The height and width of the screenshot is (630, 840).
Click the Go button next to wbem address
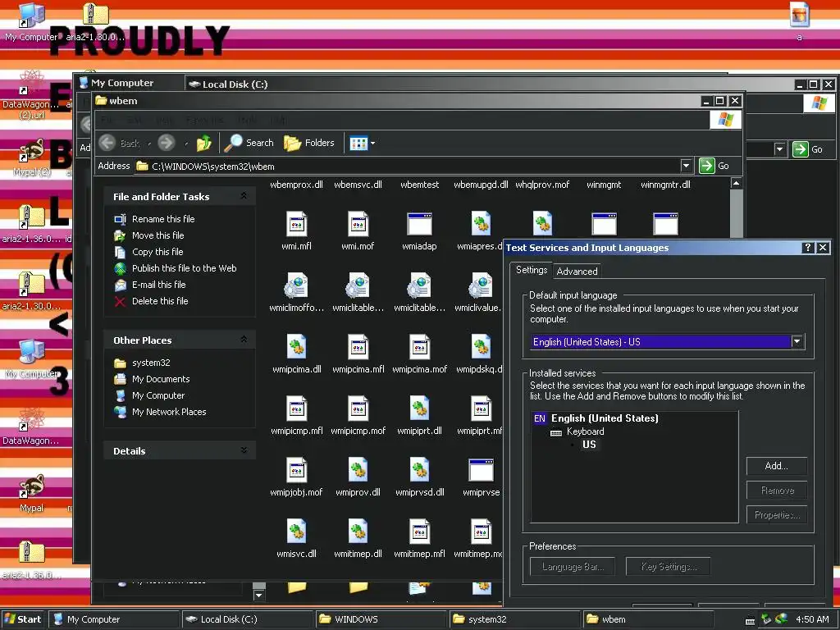click(714, 166)
